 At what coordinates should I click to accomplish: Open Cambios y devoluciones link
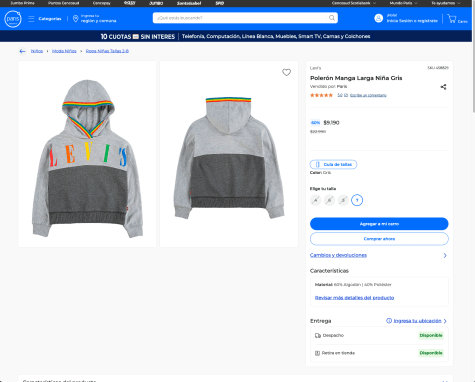coord(338,255)
